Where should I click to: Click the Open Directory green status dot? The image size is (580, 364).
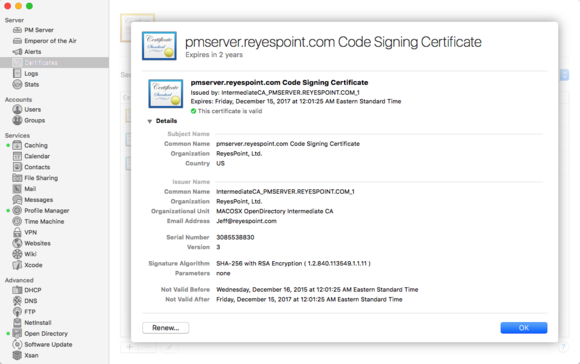[8, 333]
